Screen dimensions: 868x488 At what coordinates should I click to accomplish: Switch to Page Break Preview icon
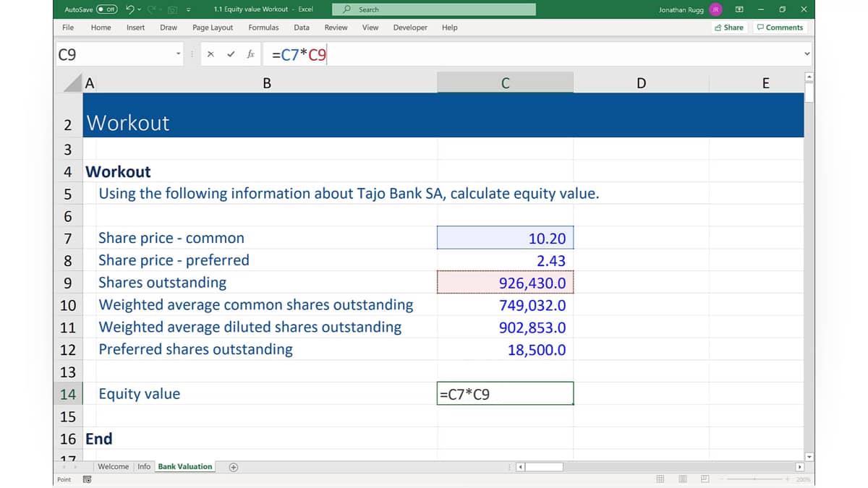(x=705, y=479)
